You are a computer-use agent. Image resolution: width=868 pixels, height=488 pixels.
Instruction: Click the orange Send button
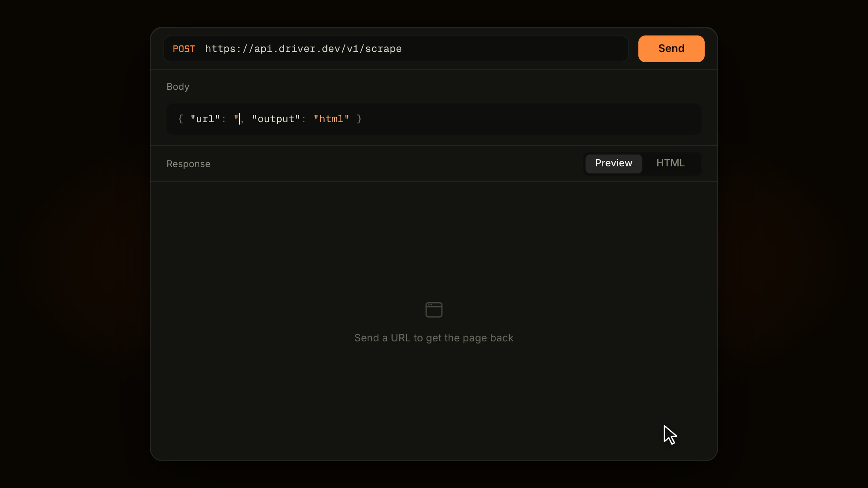[671, 49]
